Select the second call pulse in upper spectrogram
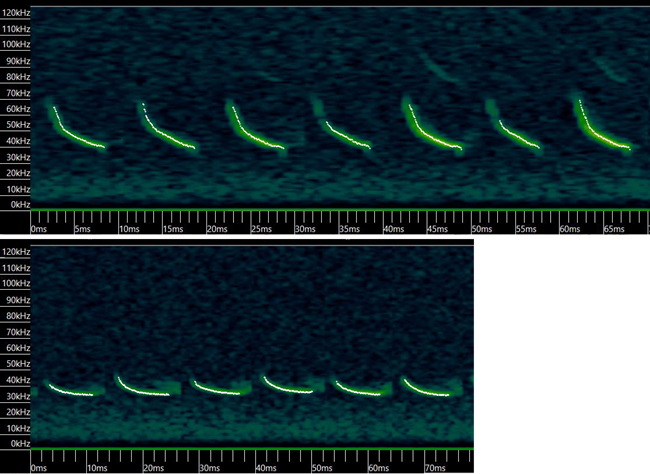 pos(165,135)
